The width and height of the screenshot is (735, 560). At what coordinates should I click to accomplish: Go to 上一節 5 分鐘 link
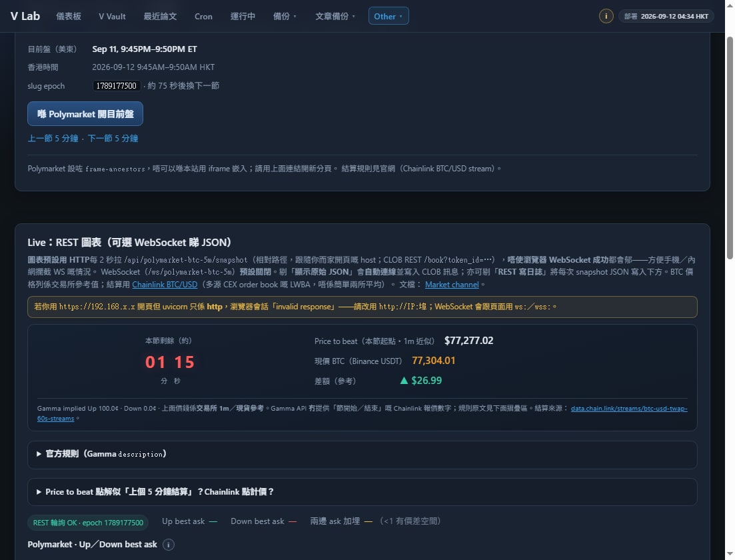tap(53, 139)
